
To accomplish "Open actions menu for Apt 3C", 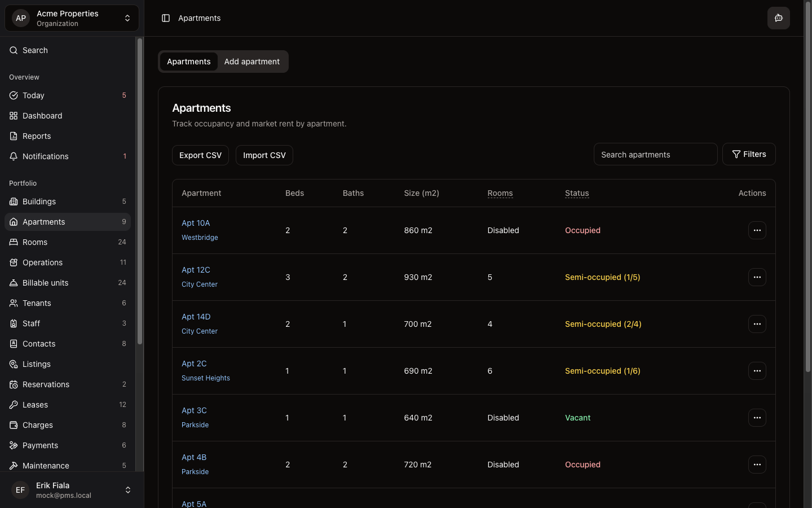I will point(757,418).
